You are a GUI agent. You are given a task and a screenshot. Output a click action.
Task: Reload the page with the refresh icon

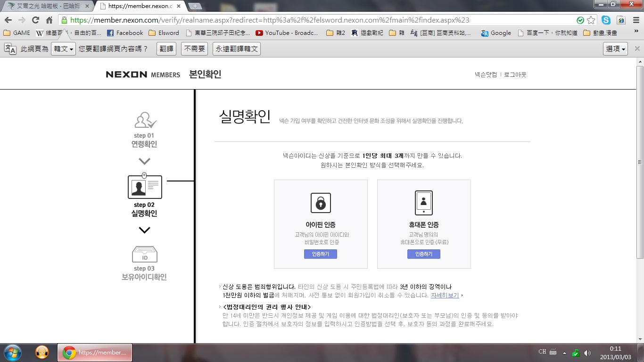pyautogui.click(x=35, y=20)
